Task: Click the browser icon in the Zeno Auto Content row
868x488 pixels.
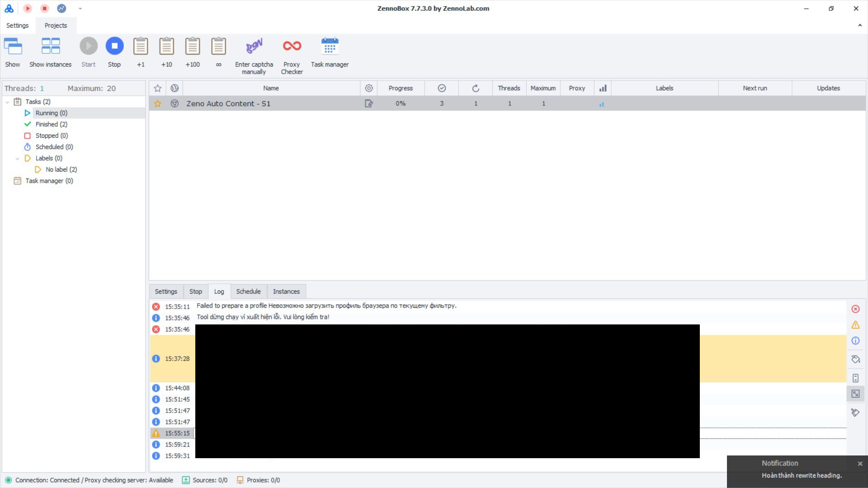Action: click(175, 103)
